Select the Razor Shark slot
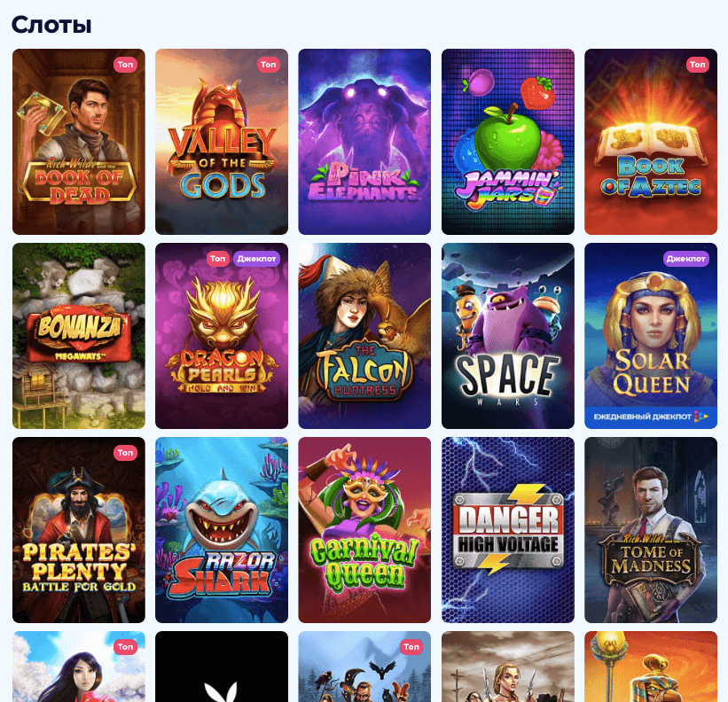The height and width of the screenshot is (702, 728). click(x=222, y=530)
